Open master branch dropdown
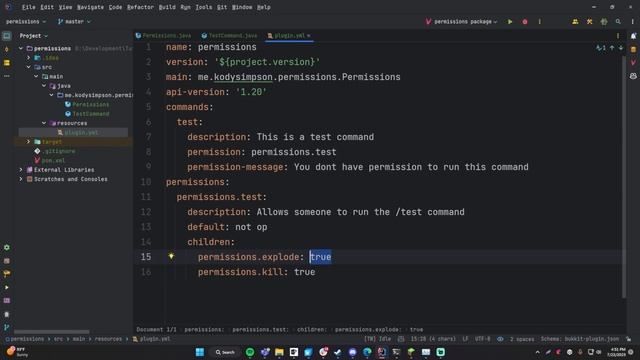640x360 pixels. tap(74, 22)
